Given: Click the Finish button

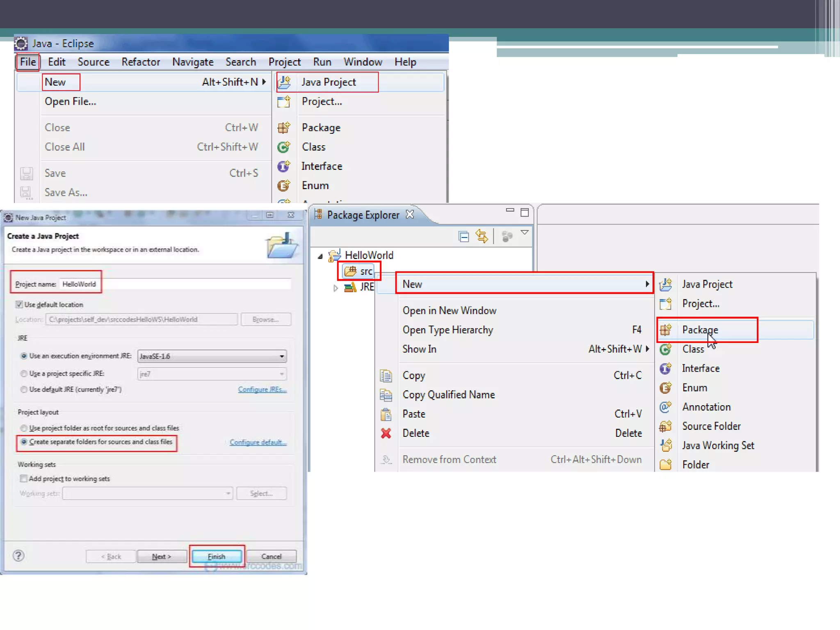Looking at the screenshot, I should click(217, 557).
